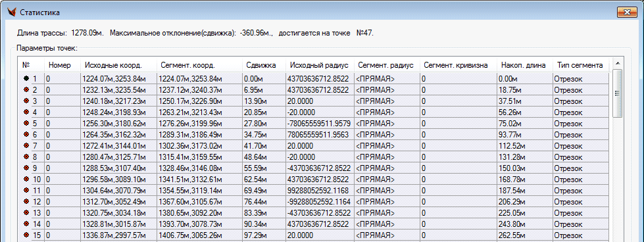Select the radius value 99288052592.1168
The image size is (644, 242).
tap(320, 190)
